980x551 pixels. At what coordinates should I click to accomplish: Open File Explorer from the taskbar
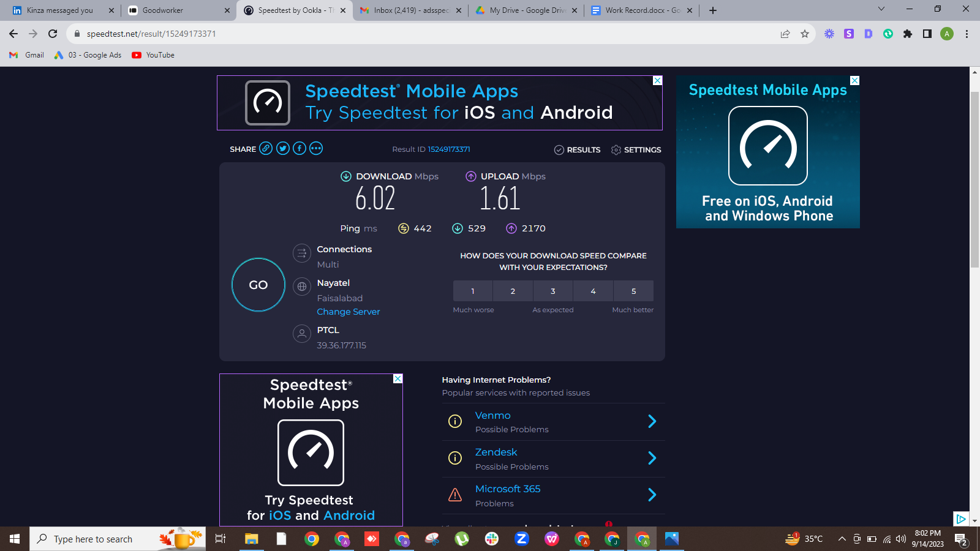tap(251, 539)
